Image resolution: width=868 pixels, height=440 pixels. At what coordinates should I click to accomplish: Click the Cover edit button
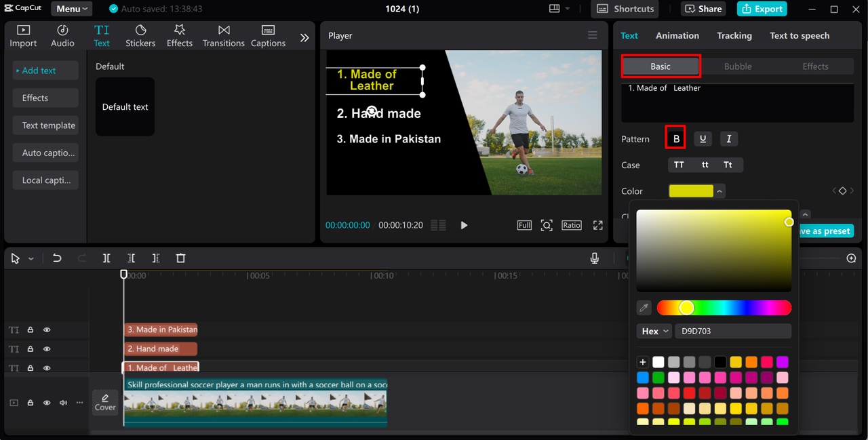pyautogui.click(x=105, y=402)
